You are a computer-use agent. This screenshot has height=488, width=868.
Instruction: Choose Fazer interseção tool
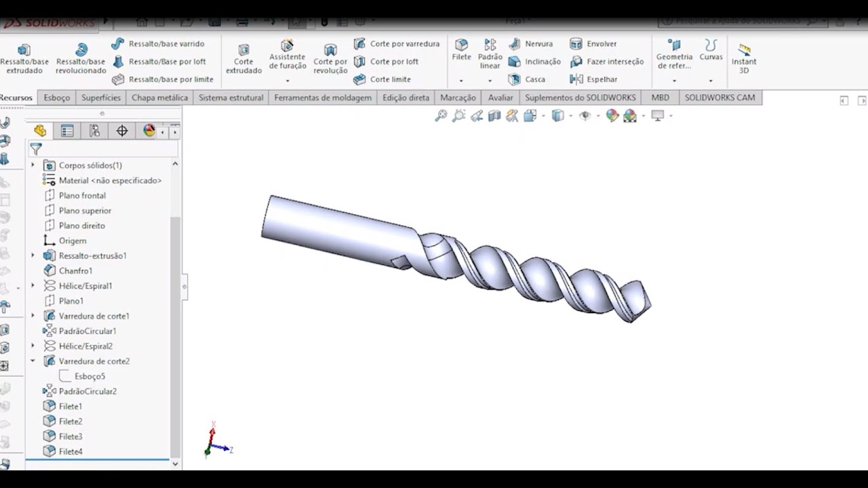[606, 62]
